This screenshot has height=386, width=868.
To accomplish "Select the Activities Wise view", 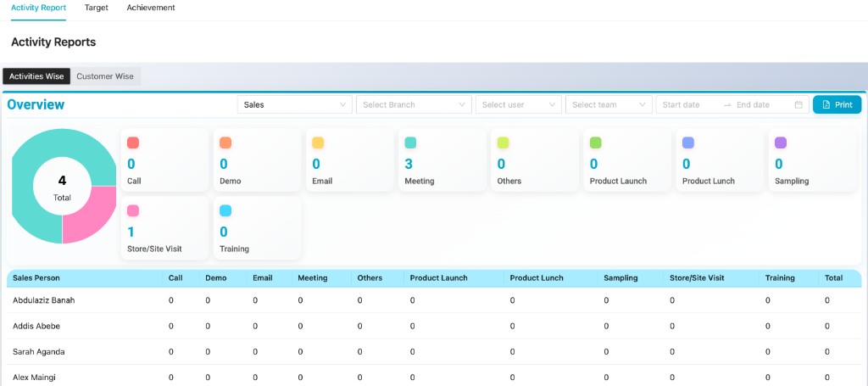I will click(x=36, y=76).
